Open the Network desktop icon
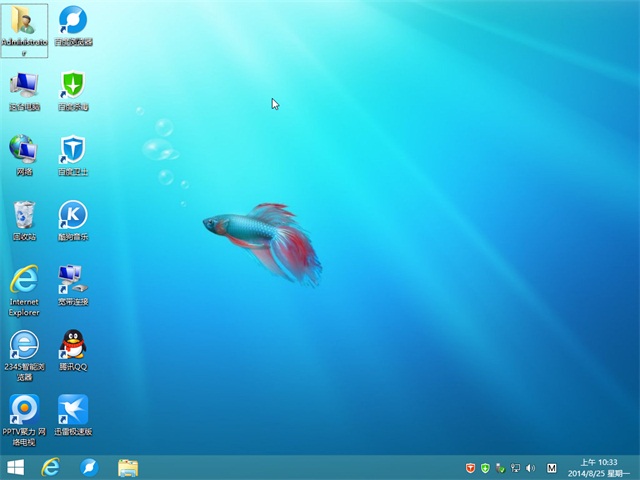The image size is (640, 480). (23, 151)
